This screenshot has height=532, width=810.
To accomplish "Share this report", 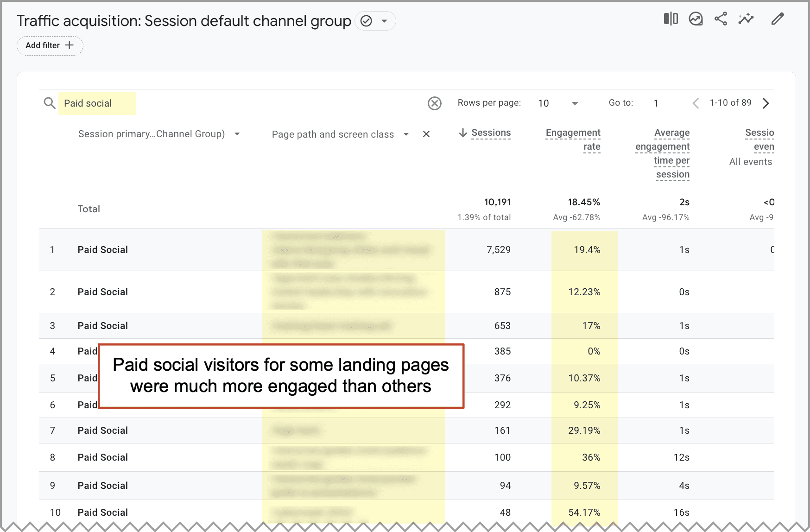I will [x=721, y=19].
